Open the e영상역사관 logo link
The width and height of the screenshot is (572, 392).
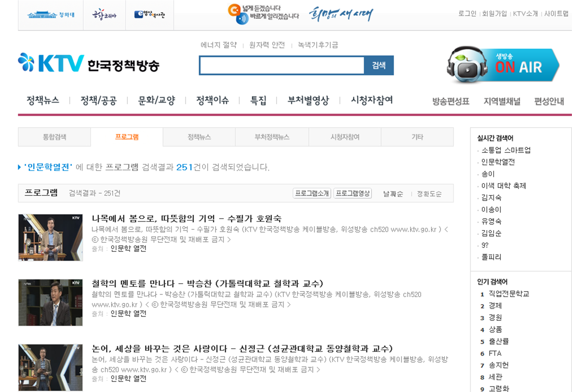[150, 15]
